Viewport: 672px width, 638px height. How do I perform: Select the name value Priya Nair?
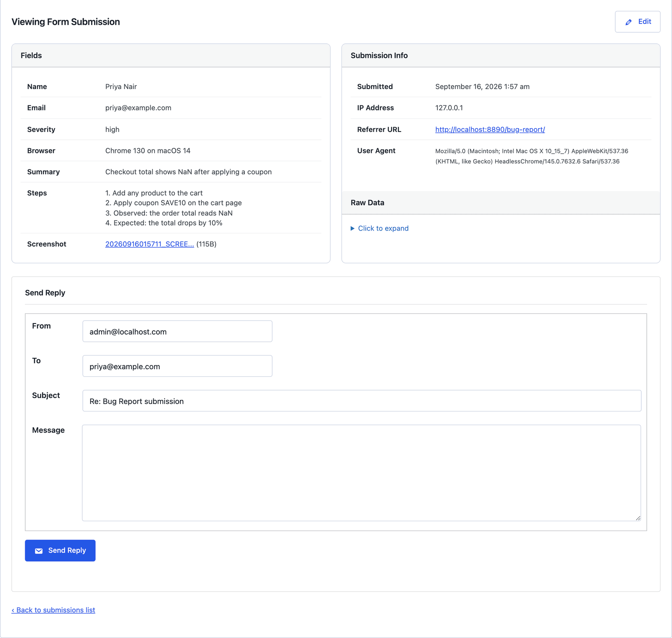[x=121, y=87]
